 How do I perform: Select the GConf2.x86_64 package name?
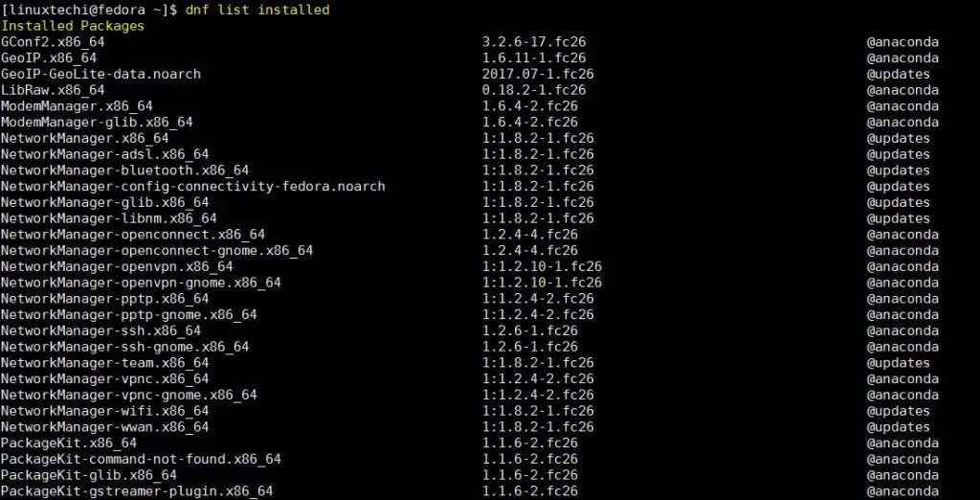53,42
